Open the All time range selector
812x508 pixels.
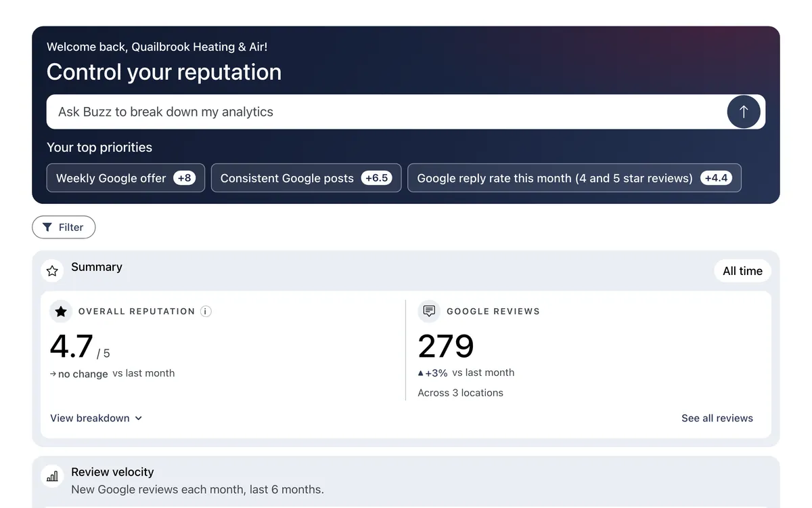[x=742, y=271]
